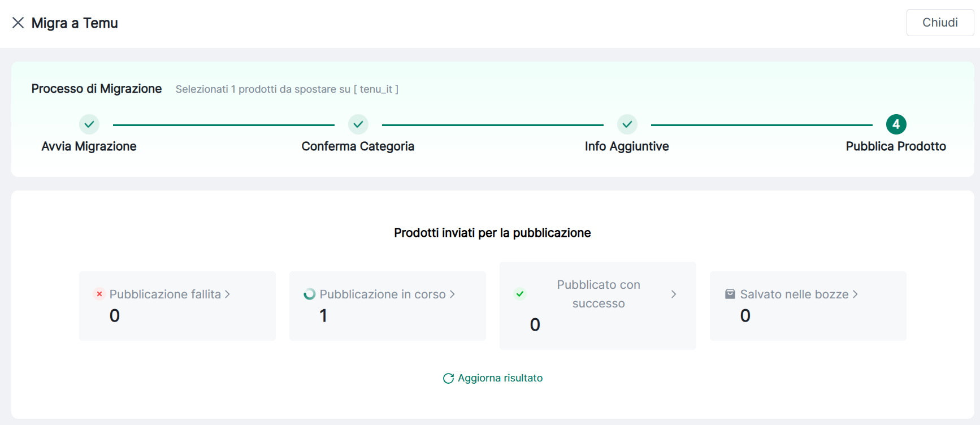The image size is (980, 425).
Task: Select the Pubblica Prodotto step label
Action: click(896, 146)
